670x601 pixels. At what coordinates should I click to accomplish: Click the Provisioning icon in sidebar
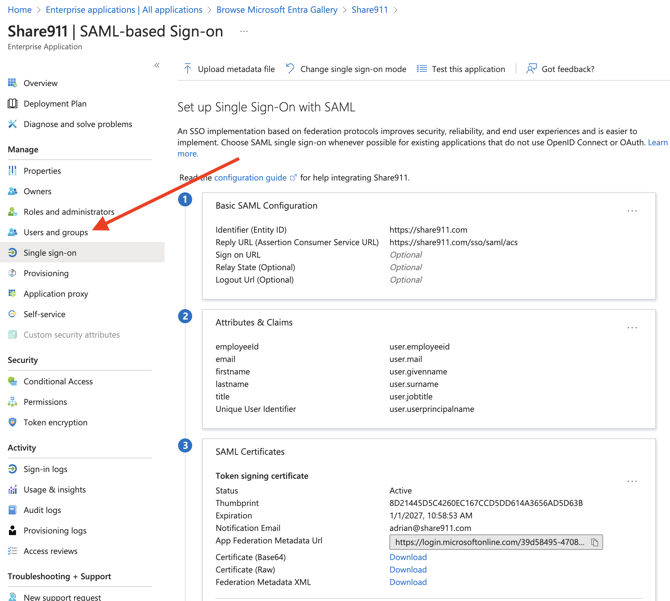[x=12, y=273]
